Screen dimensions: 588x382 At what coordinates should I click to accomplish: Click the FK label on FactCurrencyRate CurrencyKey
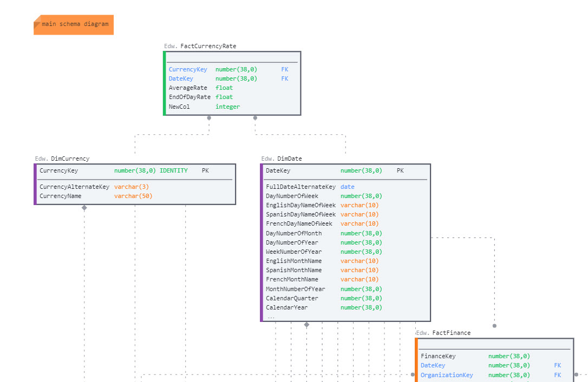tap(284, 69)
